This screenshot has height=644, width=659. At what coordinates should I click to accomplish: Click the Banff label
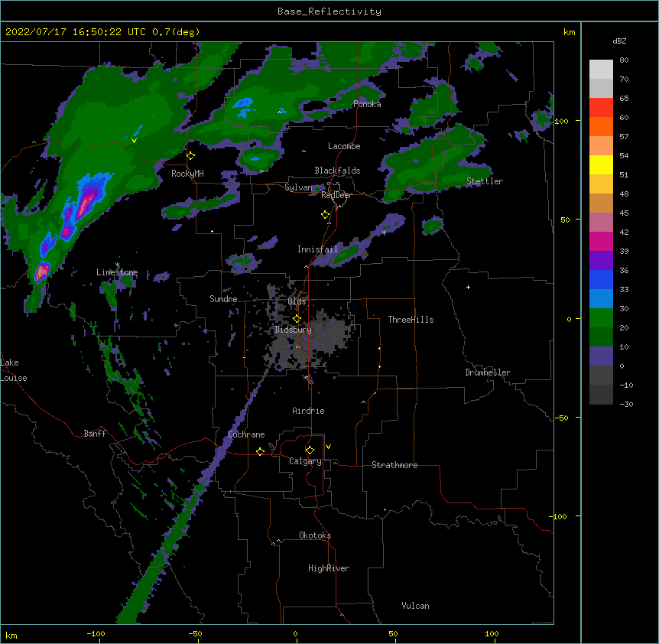[x=95, y=434]
